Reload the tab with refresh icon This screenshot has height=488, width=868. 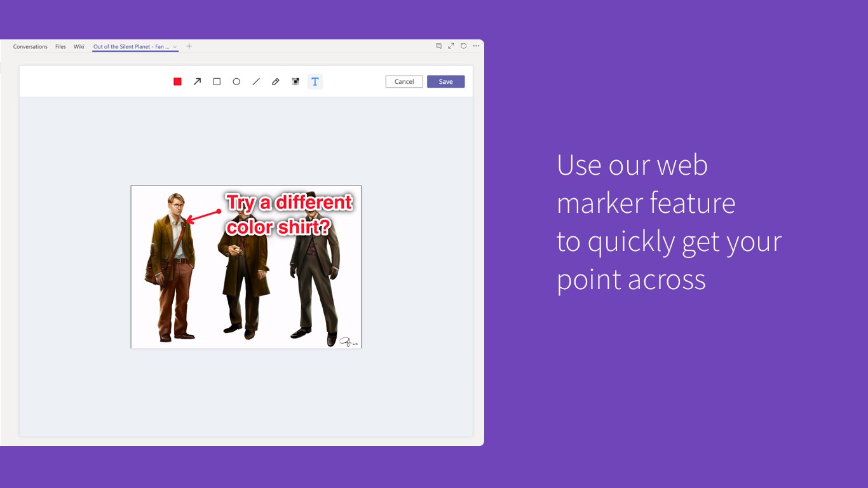464,46
